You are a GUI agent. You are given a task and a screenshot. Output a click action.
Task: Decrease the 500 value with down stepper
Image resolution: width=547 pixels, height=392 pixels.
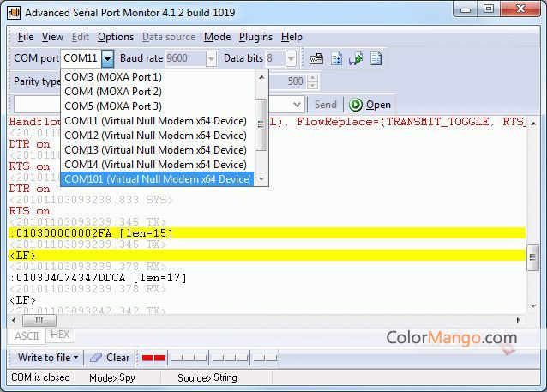click(313, 85)
